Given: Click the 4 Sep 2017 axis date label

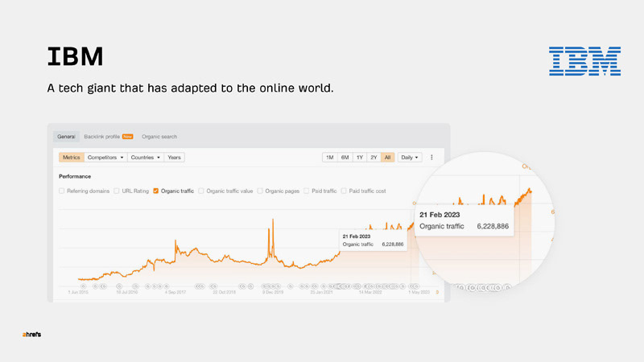Looking at the screenshot, I should [x=175, y=292].
